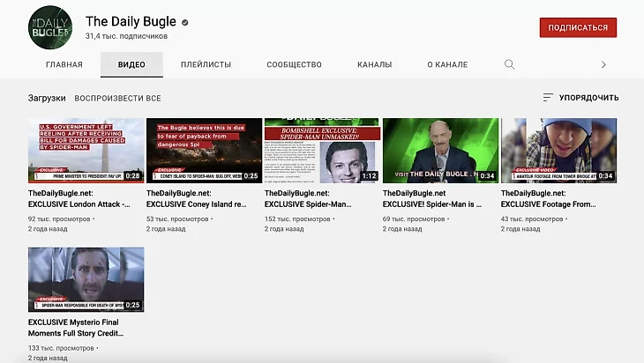Show more tabs with right chevron

click(x=603, y=65)
